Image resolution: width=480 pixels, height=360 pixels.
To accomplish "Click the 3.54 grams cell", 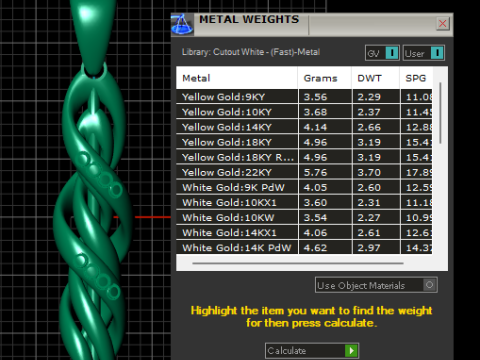I will tap(325, 217).
